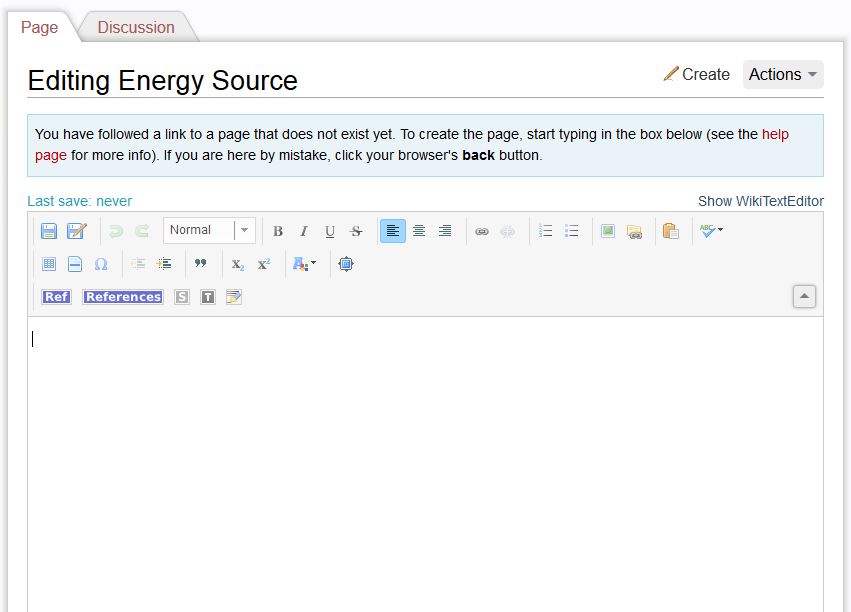This screenshot has height=612, width=851.
Task: Enable left text alignment
Action: (x=393, y=231)
